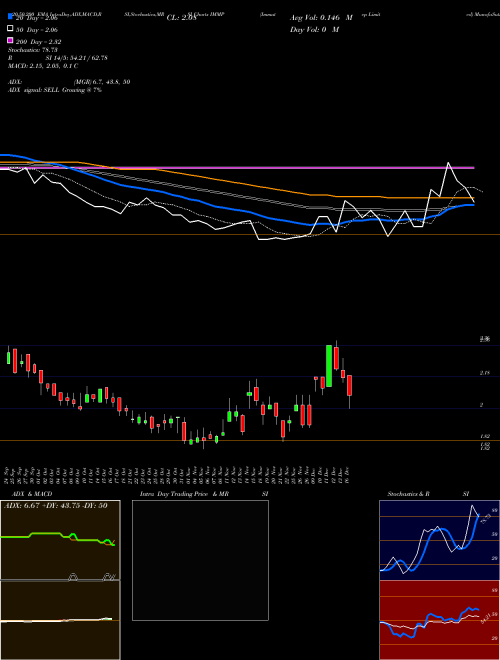Screen dimensions: 500x660
Task: Click the empty Intra Day trading chart box
Action: pyautogui.click(x=200, y=560)
